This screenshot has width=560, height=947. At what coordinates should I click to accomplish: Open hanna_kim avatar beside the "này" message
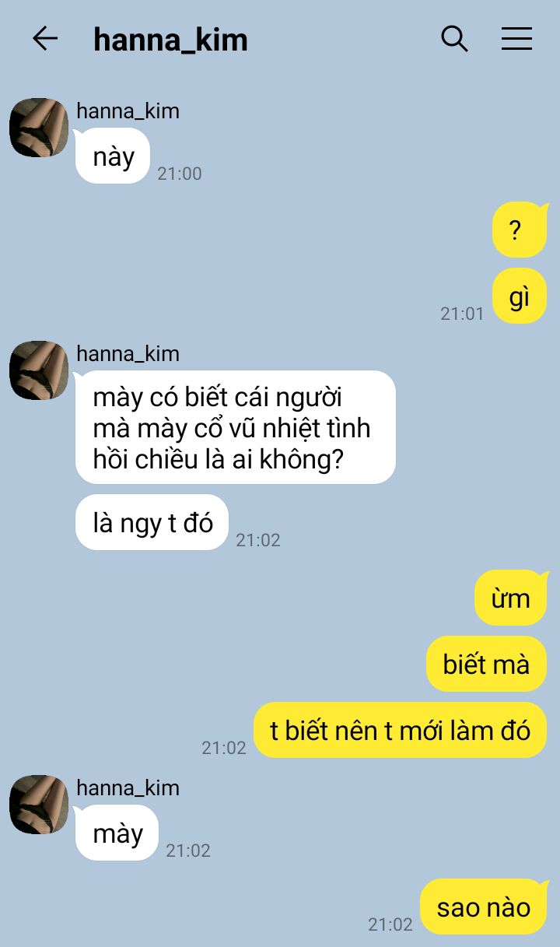point(39,128)
